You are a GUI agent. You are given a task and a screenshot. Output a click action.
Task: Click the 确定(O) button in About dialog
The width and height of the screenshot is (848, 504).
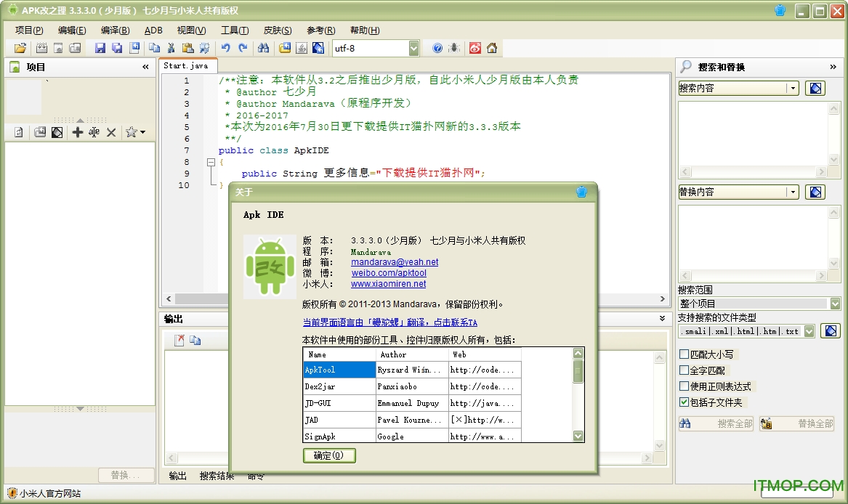pos(329,455)
